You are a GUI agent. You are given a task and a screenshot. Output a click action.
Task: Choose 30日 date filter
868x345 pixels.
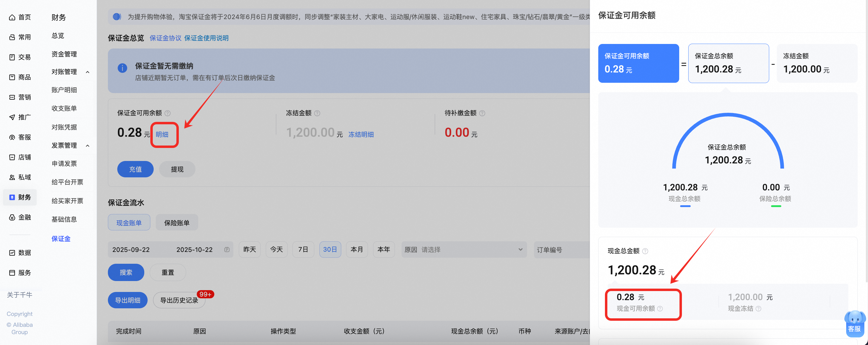330,250
